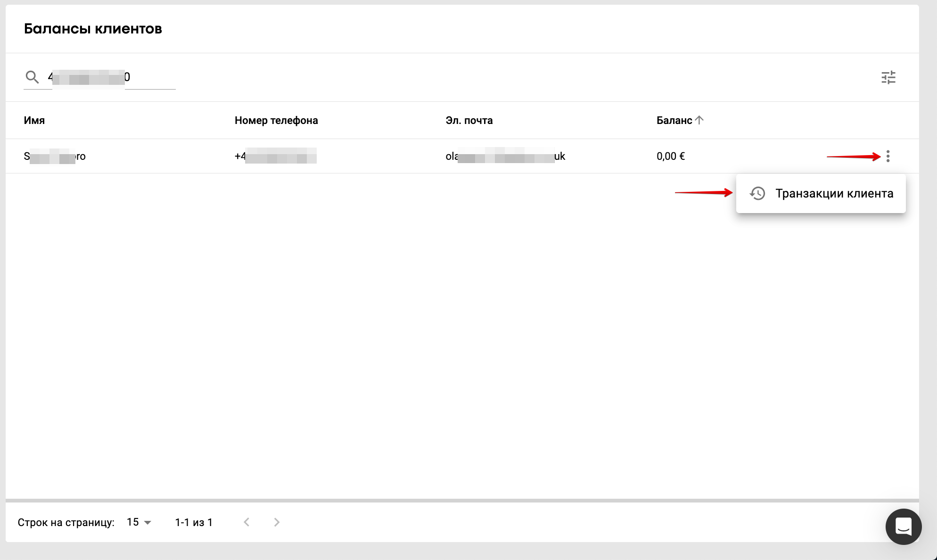Click the Балансы клиентов page title
937x560 pixels.
click(x=93, y=29)
